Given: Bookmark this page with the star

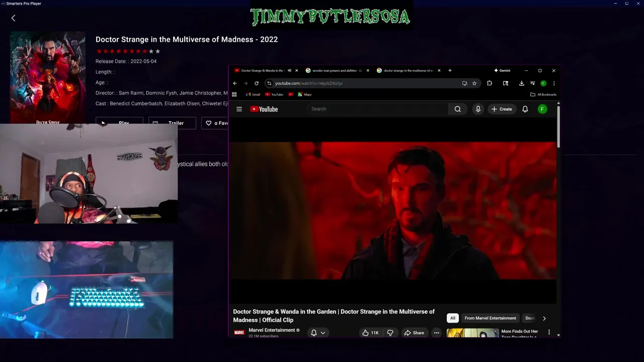Looking at the screenshot, I should point(474,83).
